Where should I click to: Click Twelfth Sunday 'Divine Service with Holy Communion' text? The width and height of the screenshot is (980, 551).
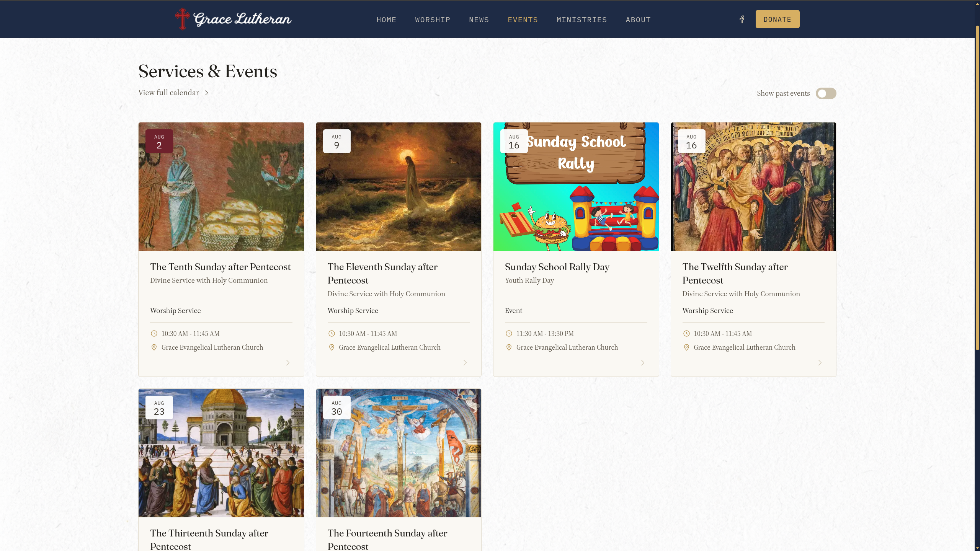click(x=741, y=294)
